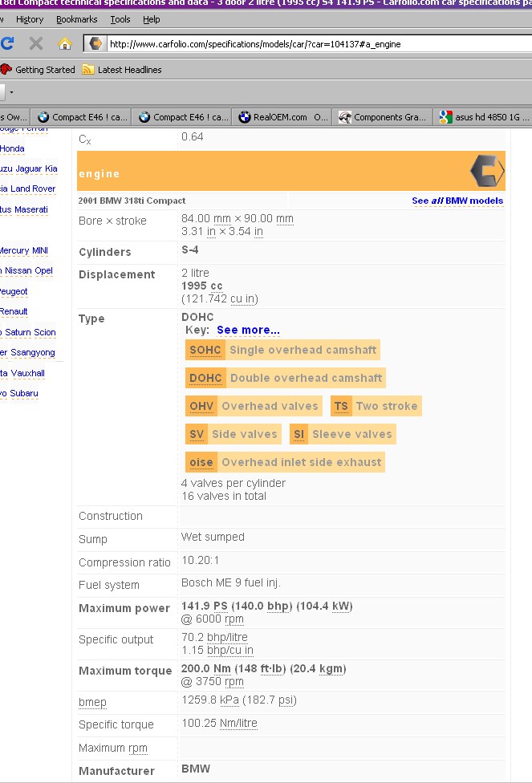This screenshot has height=783, width=532.
Task: Click Components Gra... tab favicon
Action: point(345,117)
